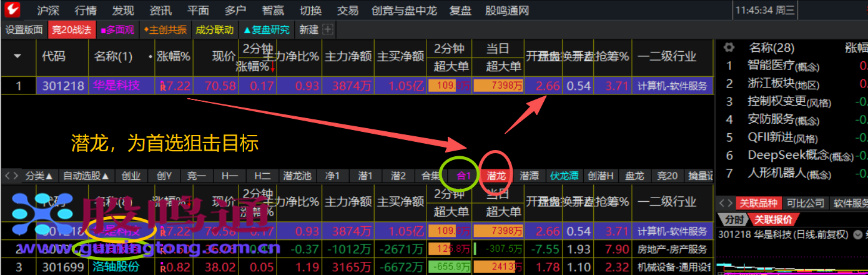Click the check icon after 日线.前复权

pos(858,234)
